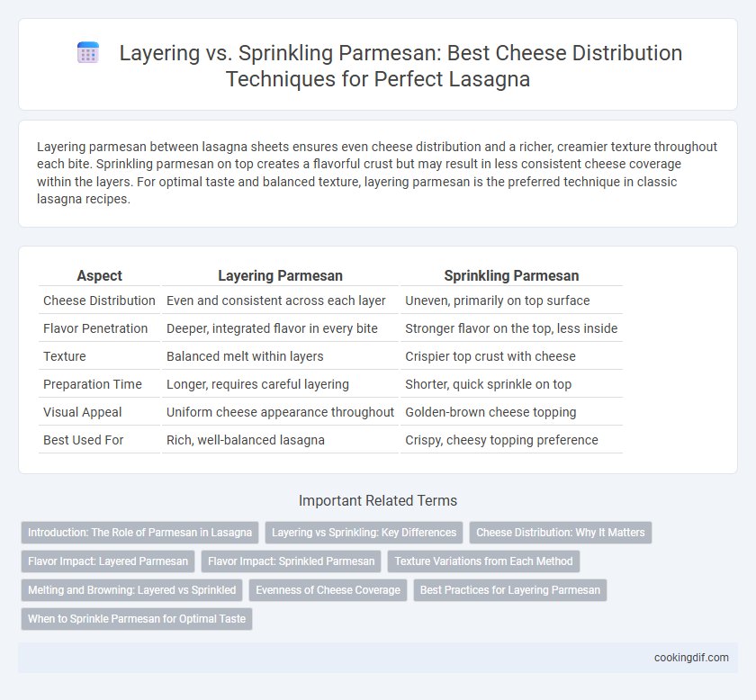Open 'Texture Variations from Each Method' tag

tap(483, 561)
